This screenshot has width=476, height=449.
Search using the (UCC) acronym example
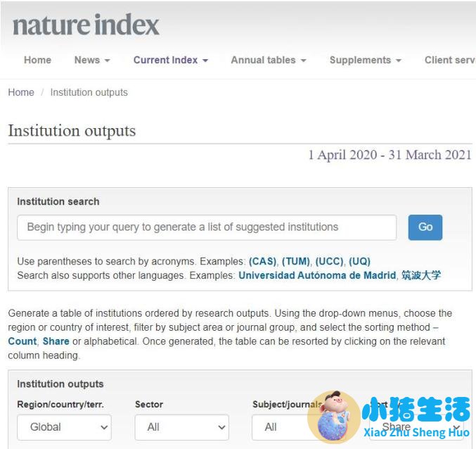coord(329,262)
